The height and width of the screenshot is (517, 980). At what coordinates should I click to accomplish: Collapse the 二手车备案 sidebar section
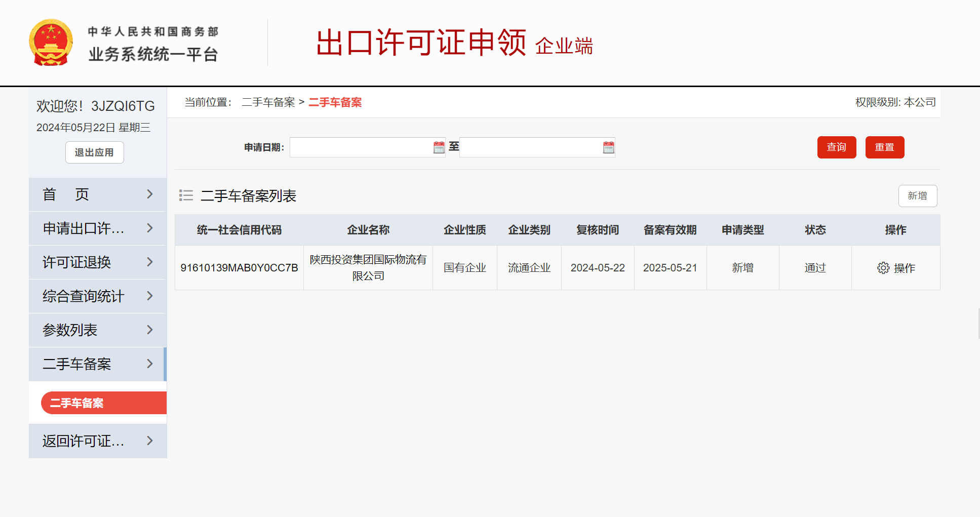point(149,364)
